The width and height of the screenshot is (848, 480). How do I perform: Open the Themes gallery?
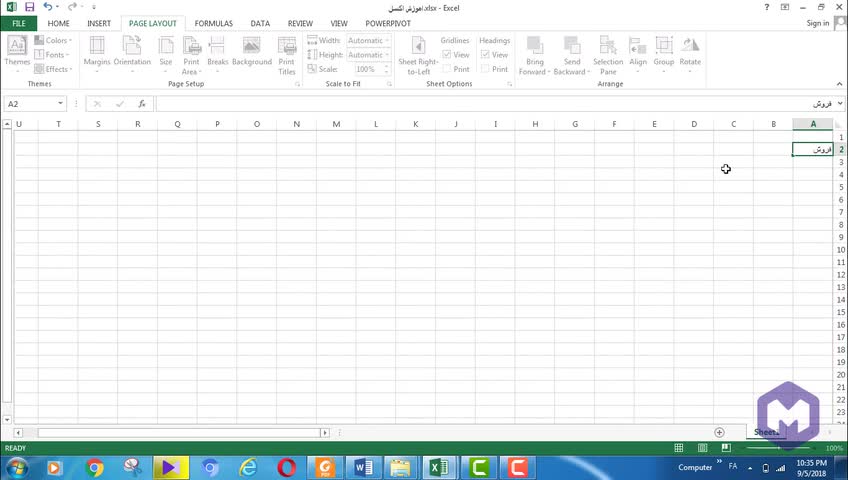tap(17, 54)
